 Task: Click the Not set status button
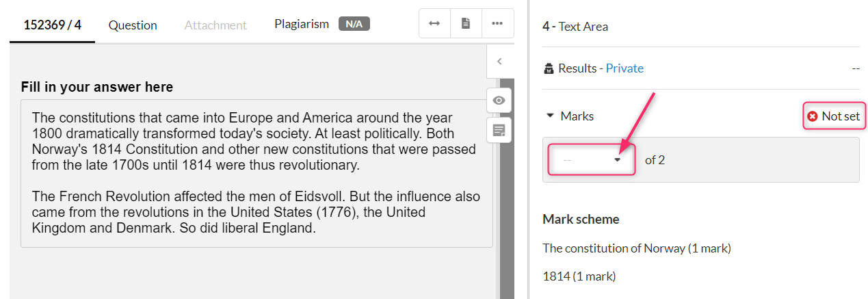coord(834,116)
